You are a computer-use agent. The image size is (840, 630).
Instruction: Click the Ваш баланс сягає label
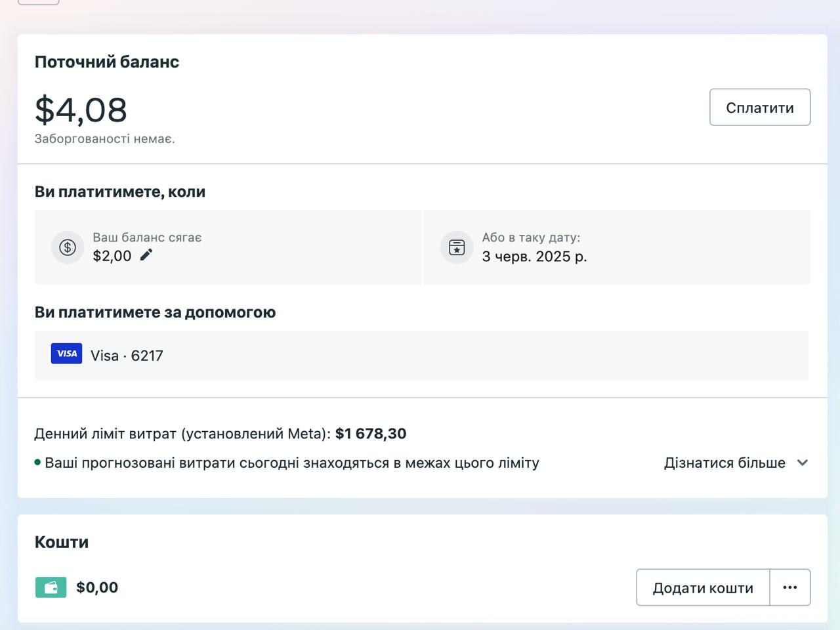coord(147,238)
